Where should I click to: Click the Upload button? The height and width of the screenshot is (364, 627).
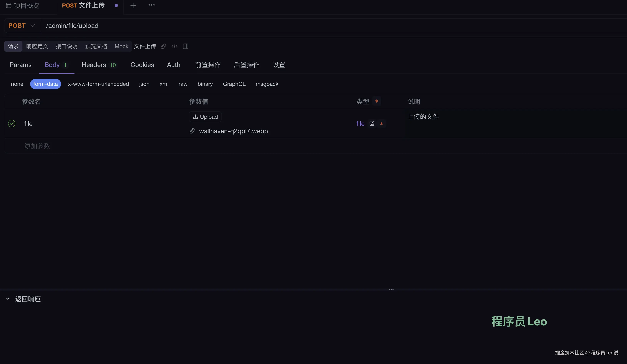pyautogui.click(x=205, y=117)
